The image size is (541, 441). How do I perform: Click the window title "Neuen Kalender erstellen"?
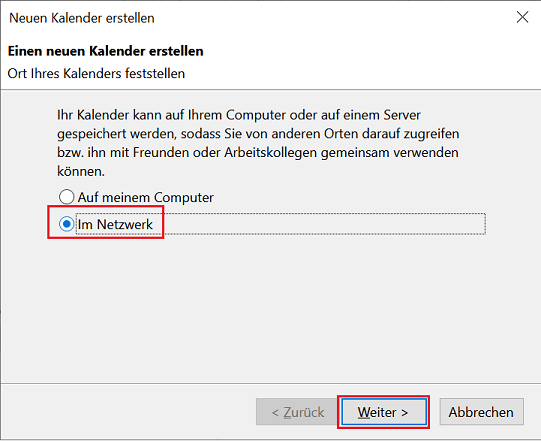82,18
